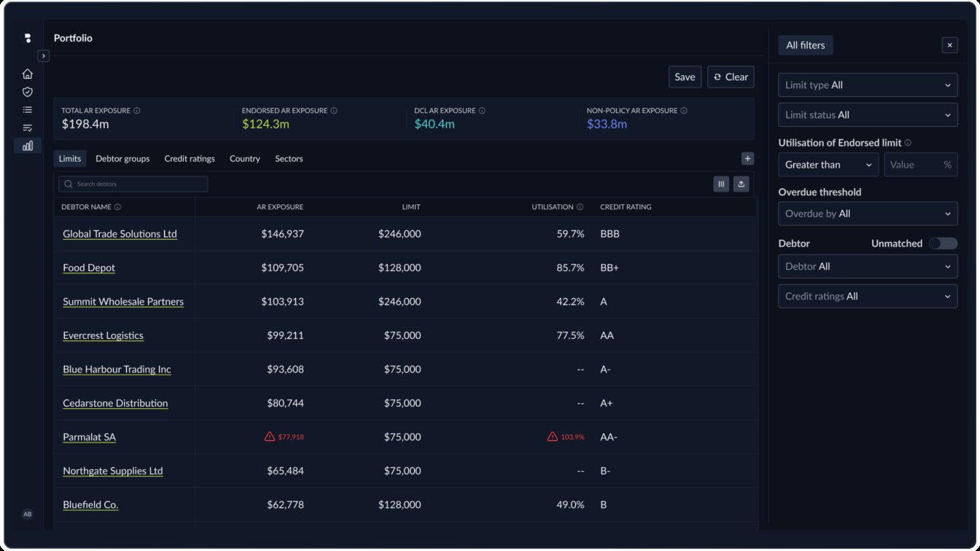
Task: Open the Greater than comparison dropdown
Action: pos(828,165)
